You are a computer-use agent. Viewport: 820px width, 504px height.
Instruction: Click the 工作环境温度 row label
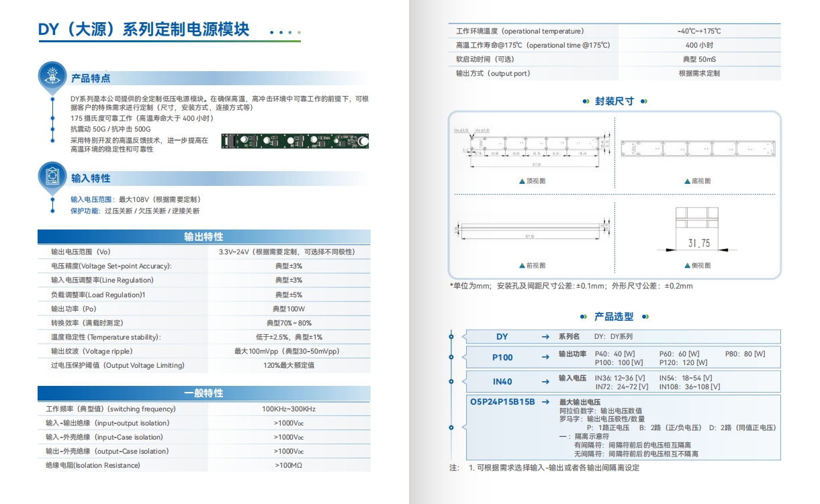click(x=520, y=32)
